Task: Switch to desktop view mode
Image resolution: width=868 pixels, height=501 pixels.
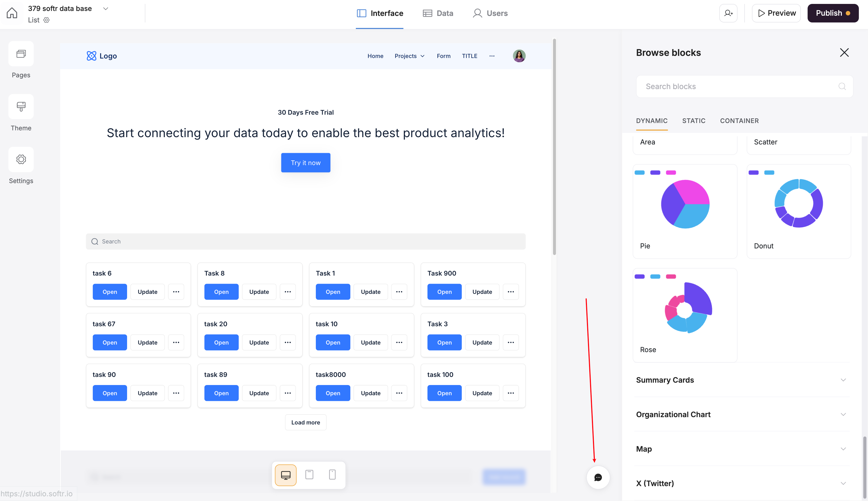Action: [285, 475]
